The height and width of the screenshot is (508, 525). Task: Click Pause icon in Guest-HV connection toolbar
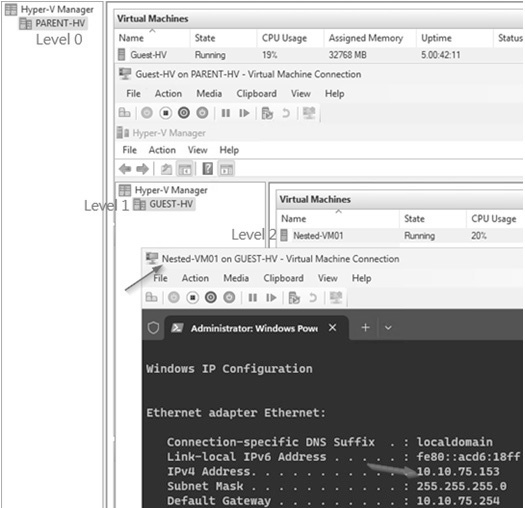[x=226, y=113]
